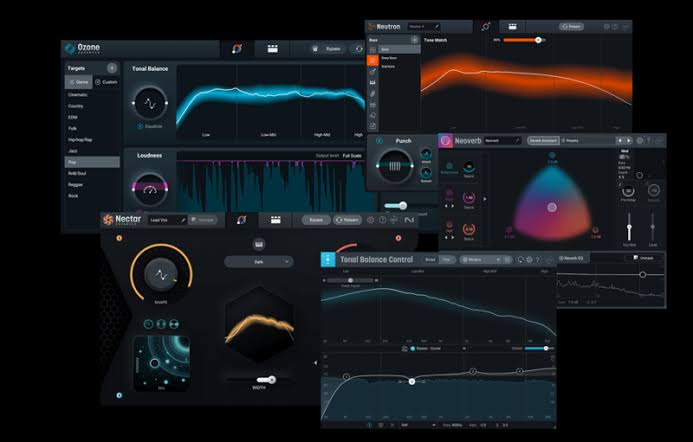Open the Ozone Assistant view icon
The image size is (693, 442).
point(237,49)
